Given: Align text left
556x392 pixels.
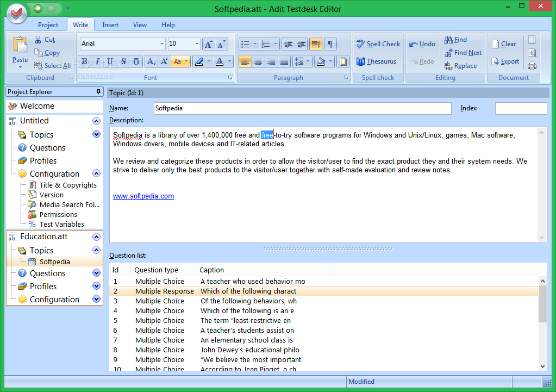Looking at the screenshot, I should (x=245, y=62).
